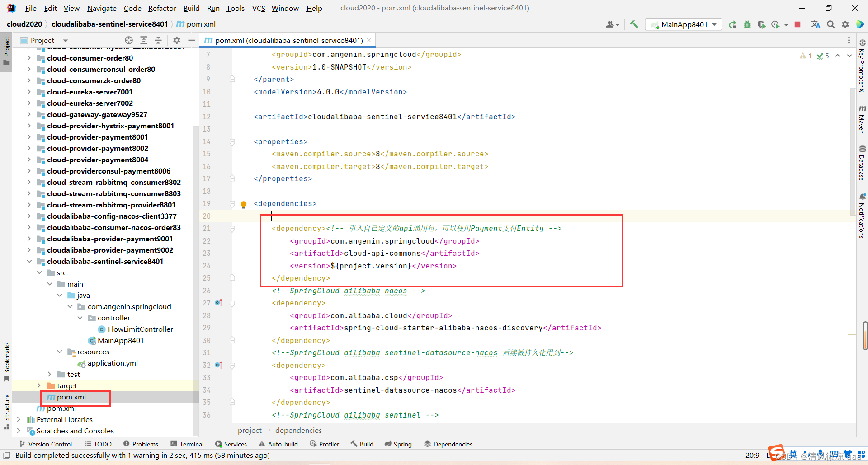
Task: Collapse the controller package
Action: pos(80,318)
